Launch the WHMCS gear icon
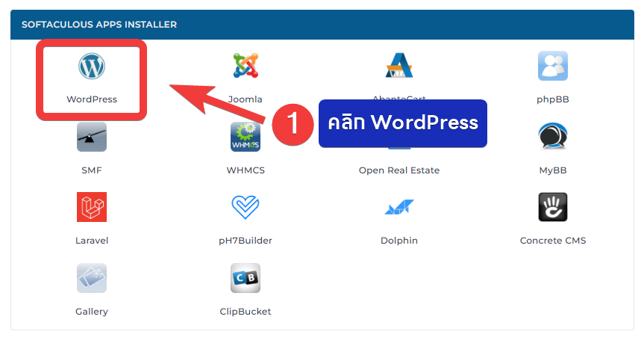The height and width of the screenshot is (343, 644). click(x=246, y=137)
